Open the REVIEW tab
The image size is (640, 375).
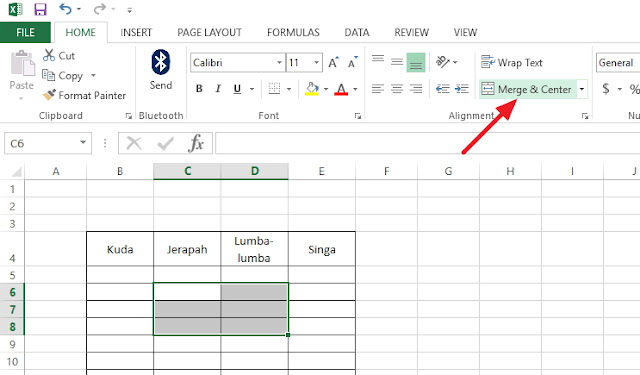(x=411, y=32)
